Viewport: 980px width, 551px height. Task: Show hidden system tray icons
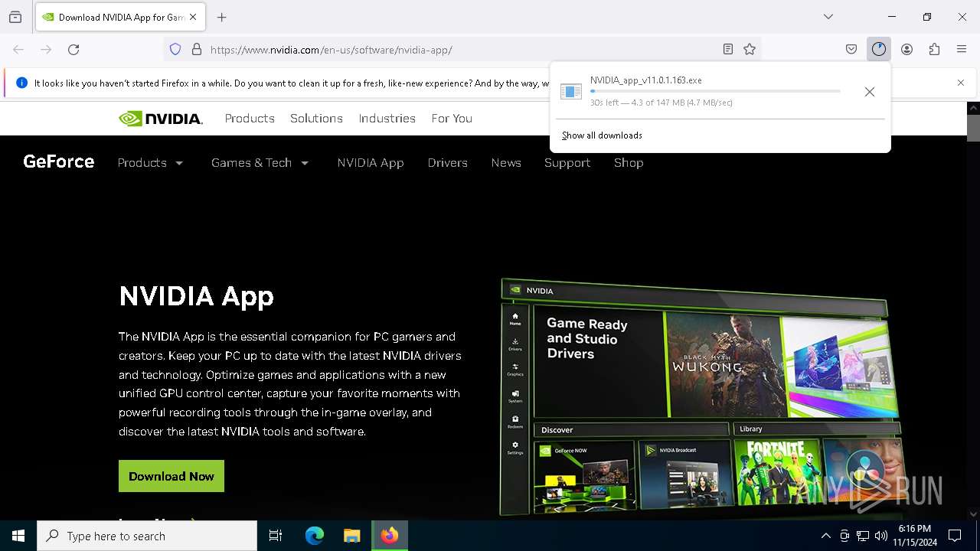[x=825, y=536]
